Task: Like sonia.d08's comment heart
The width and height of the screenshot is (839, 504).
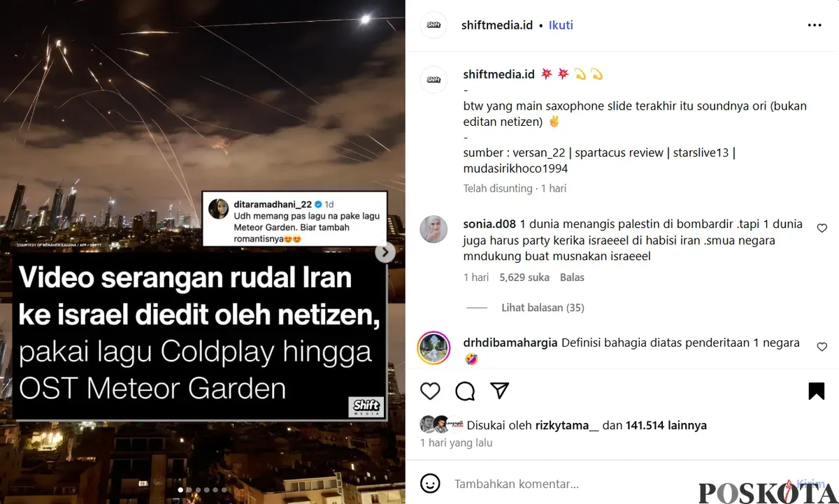Action: [822, 228]
